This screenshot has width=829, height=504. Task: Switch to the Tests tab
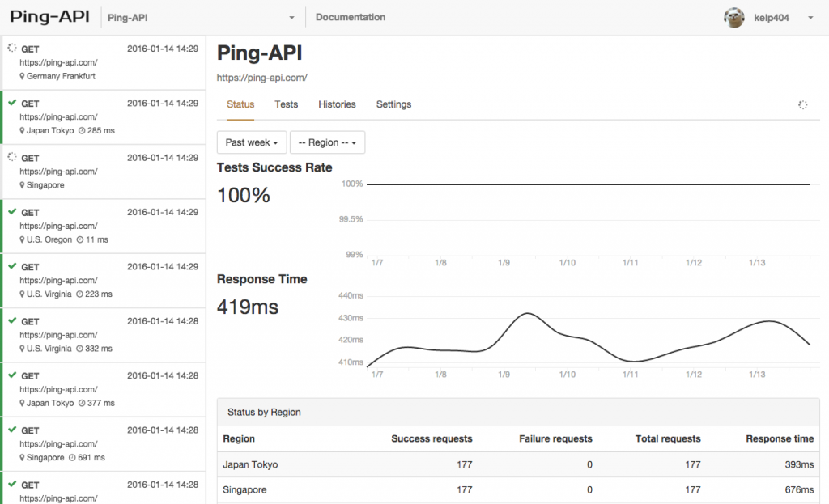point(286,104)
